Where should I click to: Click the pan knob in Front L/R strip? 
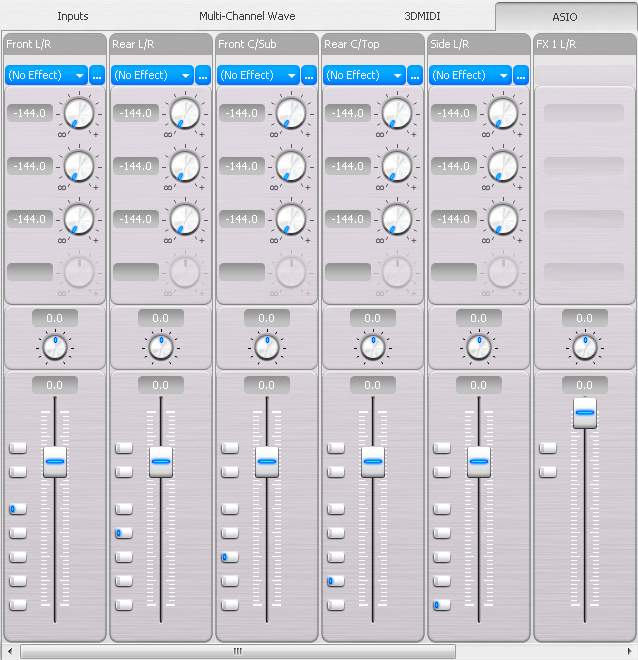coord(54,347)
